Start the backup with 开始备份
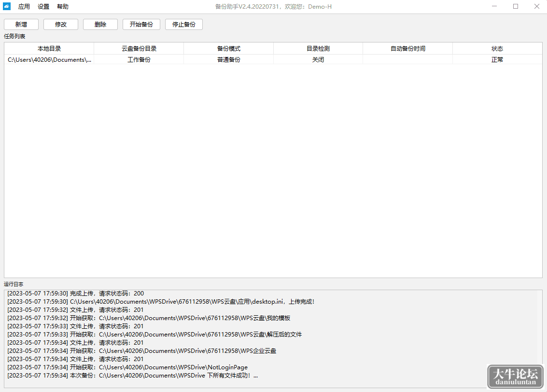547x392 pixels. point(141,25)
